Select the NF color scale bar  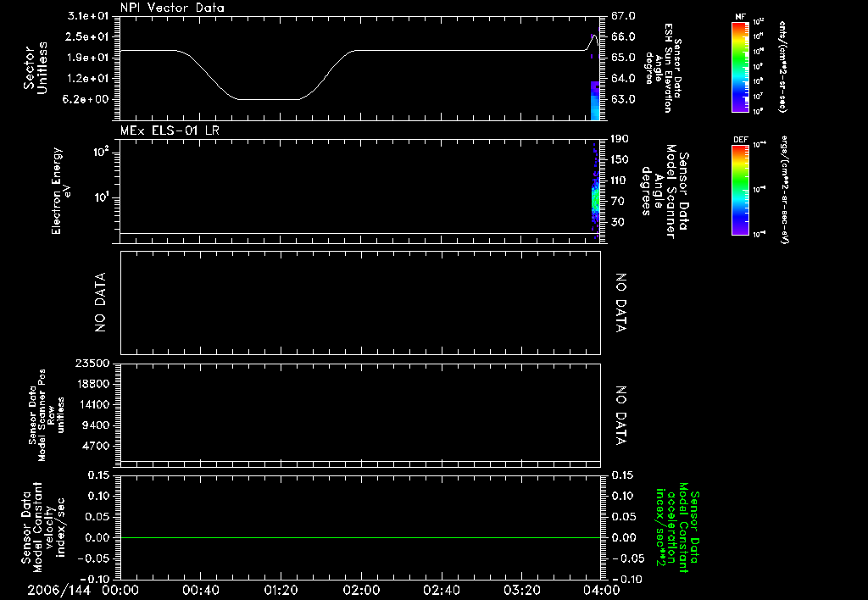tap(740, 67)
